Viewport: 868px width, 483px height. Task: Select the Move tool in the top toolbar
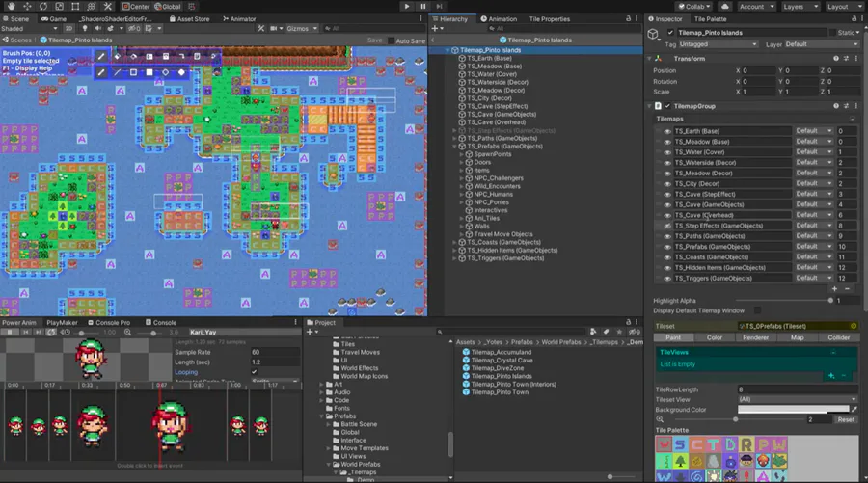[x=27, y=6]
